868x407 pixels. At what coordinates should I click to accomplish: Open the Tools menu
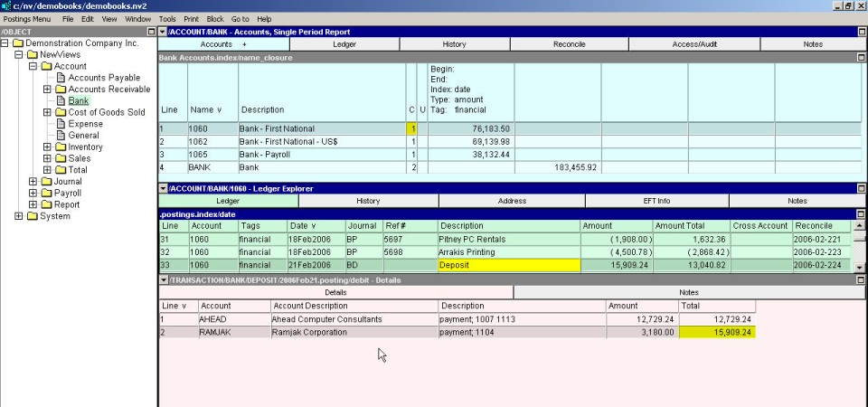pos(167,18)
